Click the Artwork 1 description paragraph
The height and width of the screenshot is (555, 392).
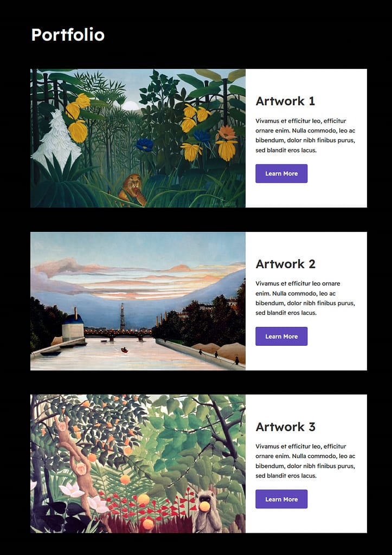[x=305, y=135]
